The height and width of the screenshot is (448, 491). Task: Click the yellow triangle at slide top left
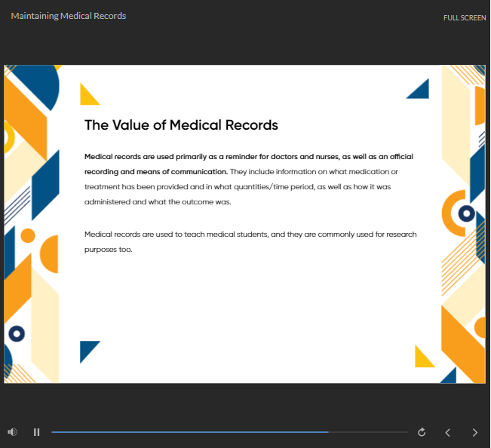point(87,97)
